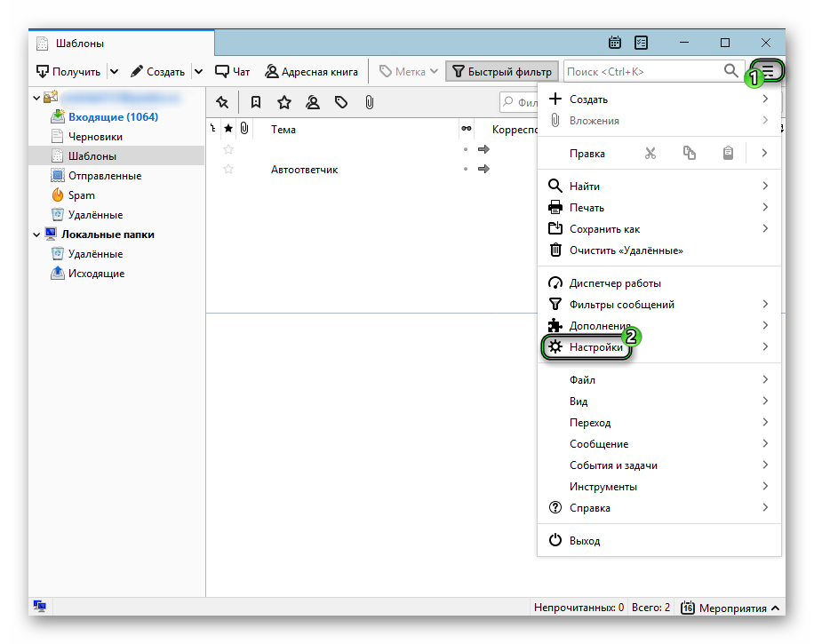
Task: Select the Шаблоны folder
Action: coord(116,156)
